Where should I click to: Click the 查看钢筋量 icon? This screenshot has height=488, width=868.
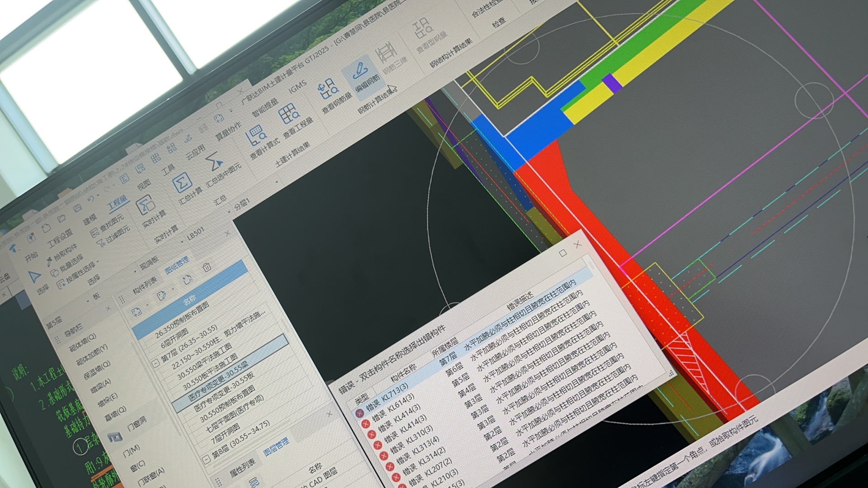click(x=328, y=89)
